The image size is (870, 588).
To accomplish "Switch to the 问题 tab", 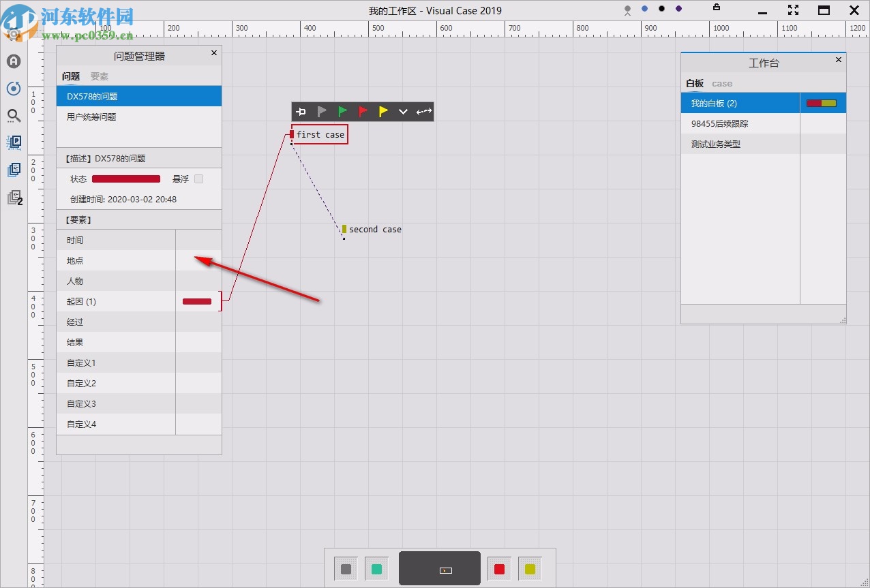I will tap(71, 76).
